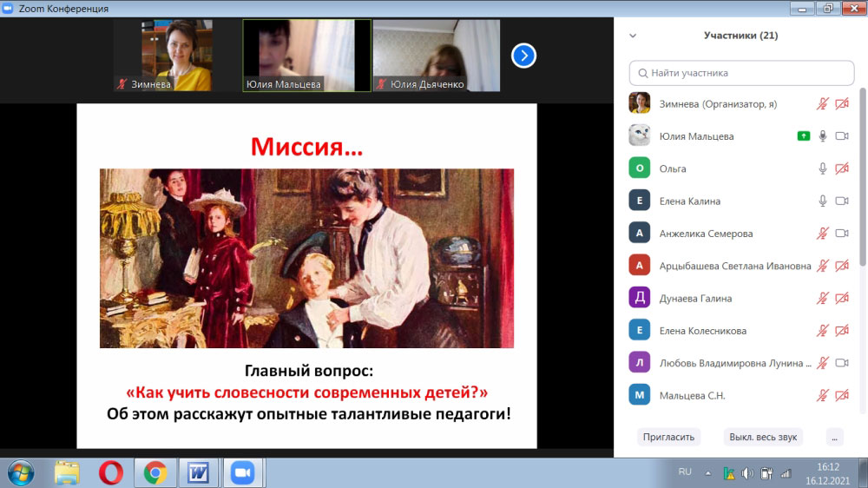This screenshot has height=488, width=868.
Task: Click Дунаева Галина's purple Д avatar
Action: point(640,298)
